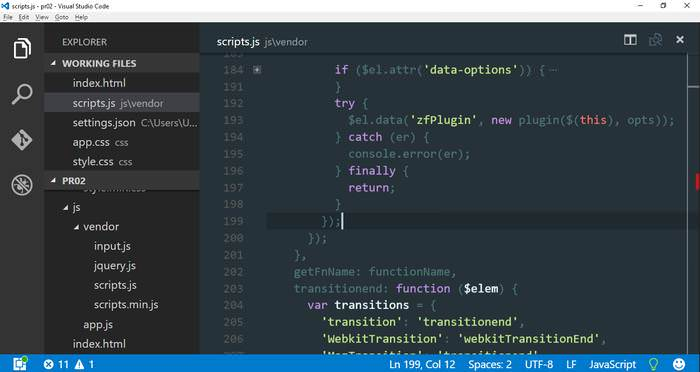This screenshot has width=700, height=372.
Task: Click line number 193 in gutter
Action: pos(233,120)
